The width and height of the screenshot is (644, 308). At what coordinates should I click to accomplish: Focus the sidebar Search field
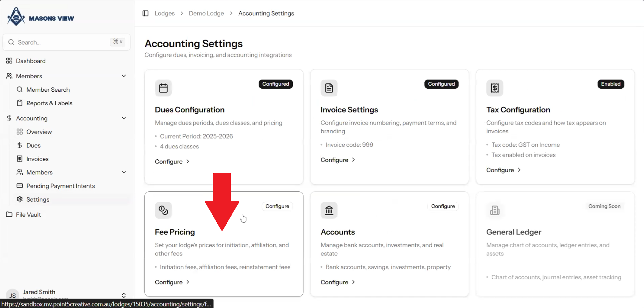60,42
